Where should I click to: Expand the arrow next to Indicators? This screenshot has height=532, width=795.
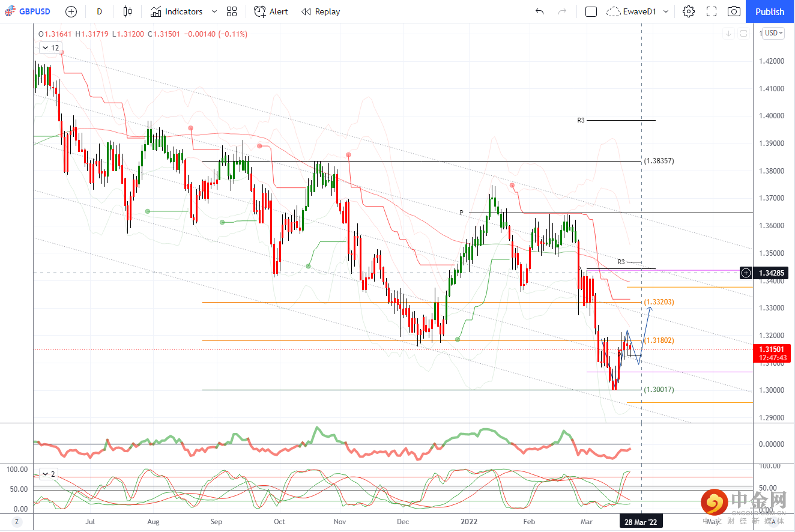(x=216, y=11)
